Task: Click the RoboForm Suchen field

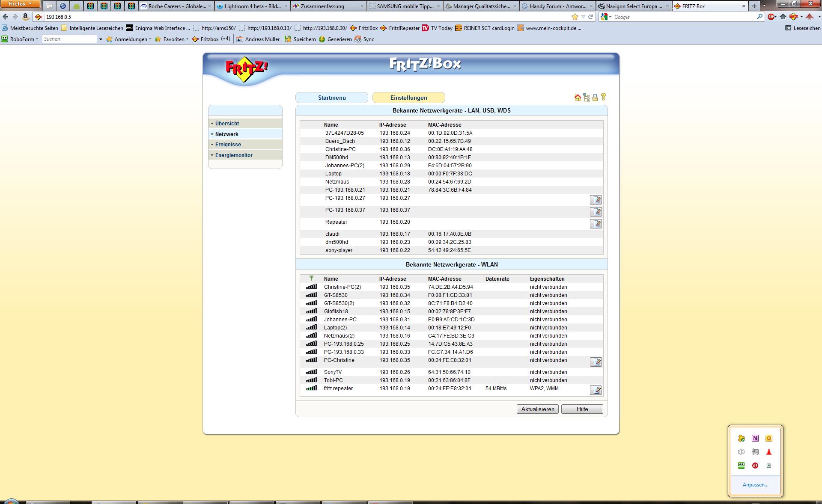Action: (x=70, y=39)
